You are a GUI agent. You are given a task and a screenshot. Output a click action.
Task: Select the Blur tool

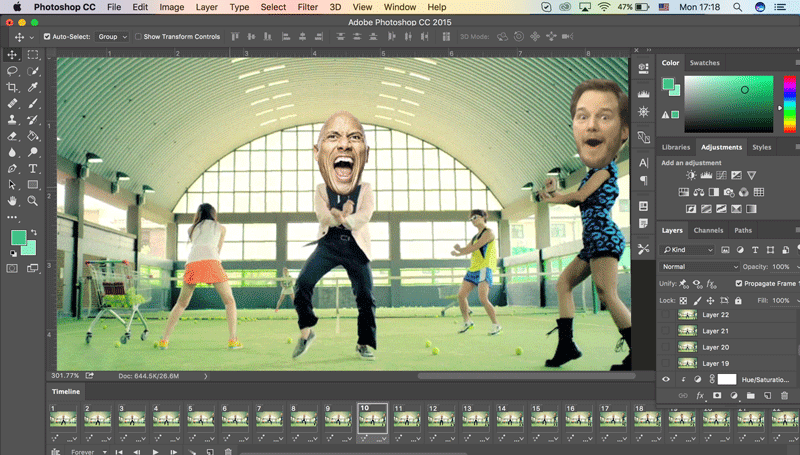(12, 152)
